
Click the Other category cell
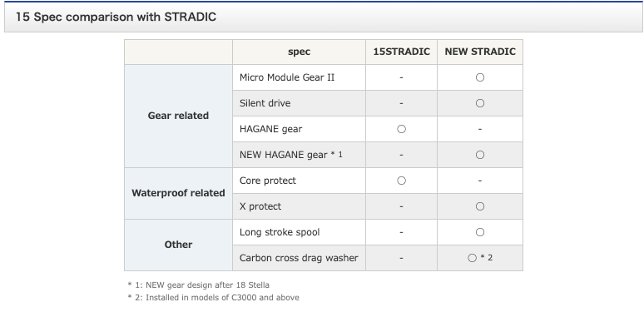tap(178, 245)
